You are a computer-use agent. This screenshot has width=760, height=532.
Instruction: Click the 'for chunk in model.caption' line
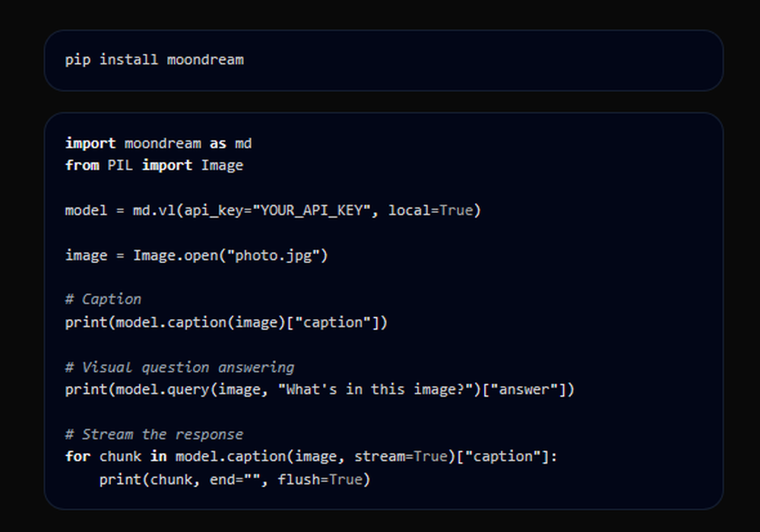click(x=311, y=457)
